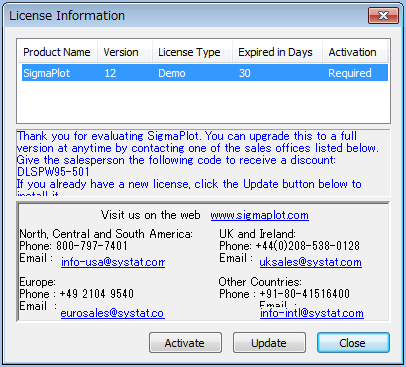This screenshot has width=406, height=367.
Task: Click the UK and Ireland heading
Action: (x=257, y=234)
